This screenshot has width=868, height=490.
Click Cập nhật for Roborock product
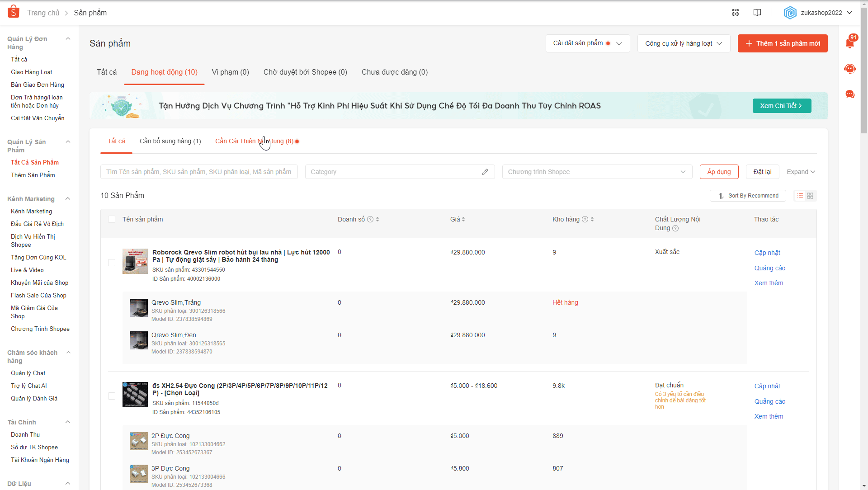click(767, 253)
